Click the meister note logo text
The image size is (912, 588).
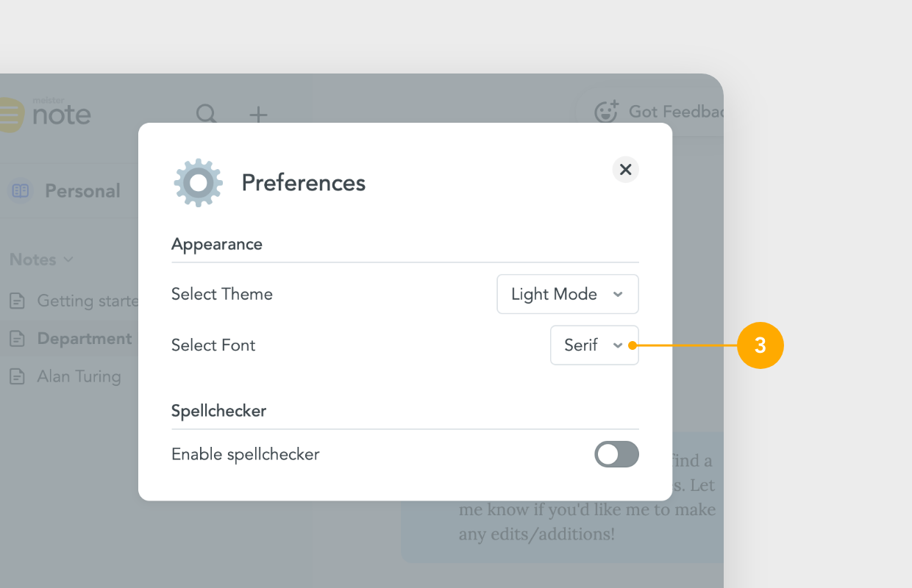point(62,112)
